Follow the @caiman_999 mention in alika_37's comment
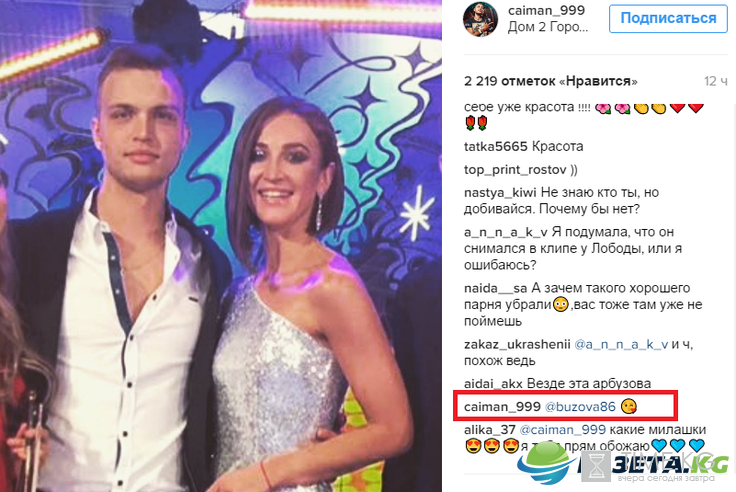 [562, 430]
